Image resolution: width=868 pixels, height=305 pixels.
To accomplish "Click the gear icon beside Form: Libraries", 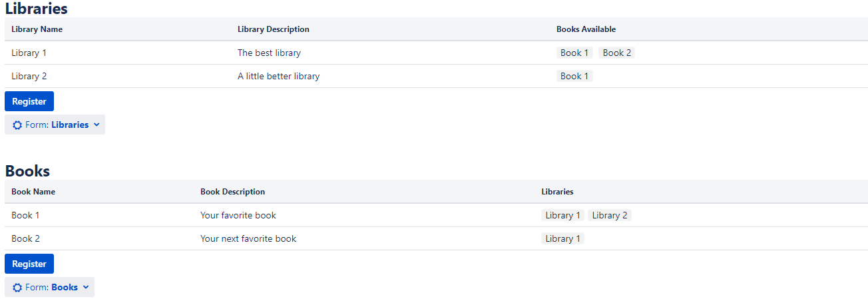I will [x=17, y=125].
